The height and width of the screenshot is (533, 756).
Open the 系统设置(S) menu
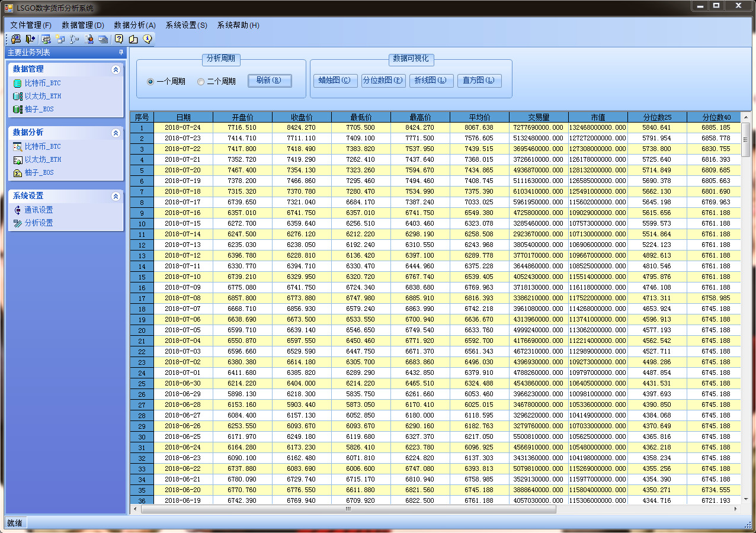(187, 25)
